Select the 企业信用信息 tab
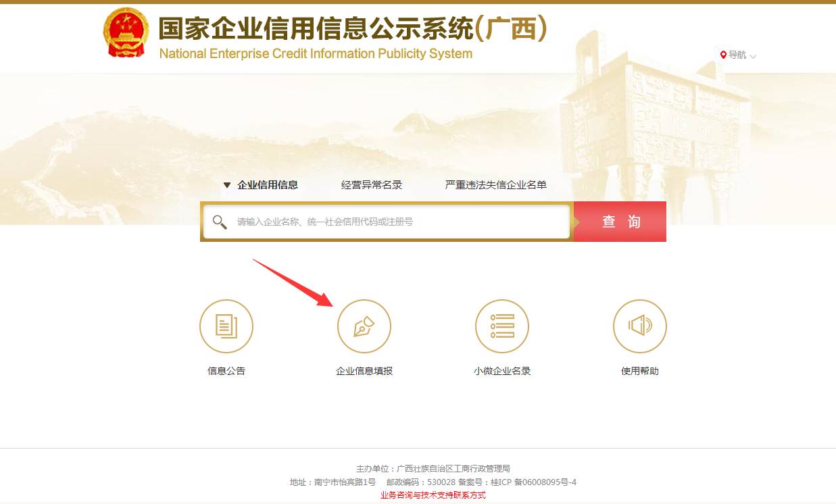 point(268,184)
